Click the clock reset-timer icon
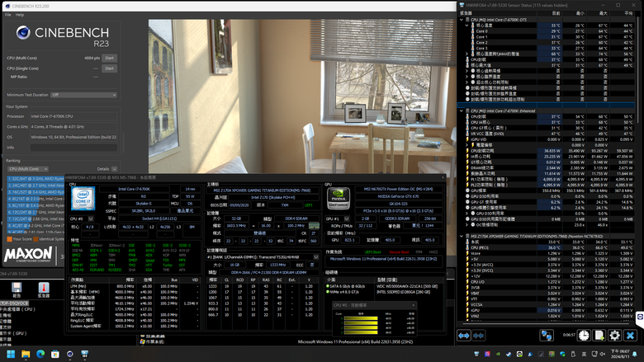This screenshot has width=644, height=362. (x=584, y=336)
